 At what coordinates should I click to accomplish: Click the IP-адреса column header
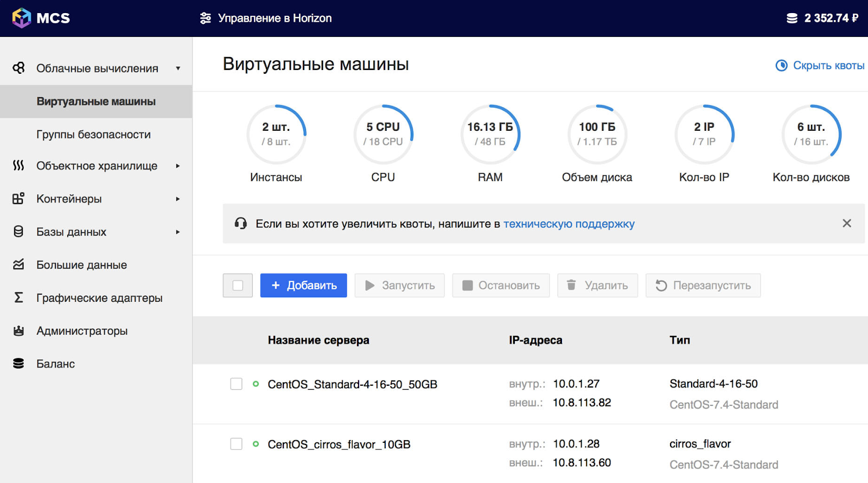pyautogui.click(x=535, y=340)
